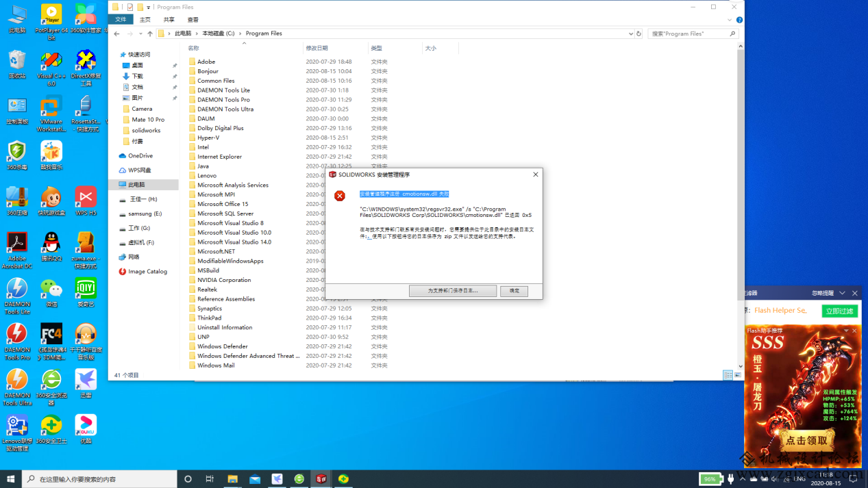Switch to details view icon in status bar

click(x=728, y=375)
